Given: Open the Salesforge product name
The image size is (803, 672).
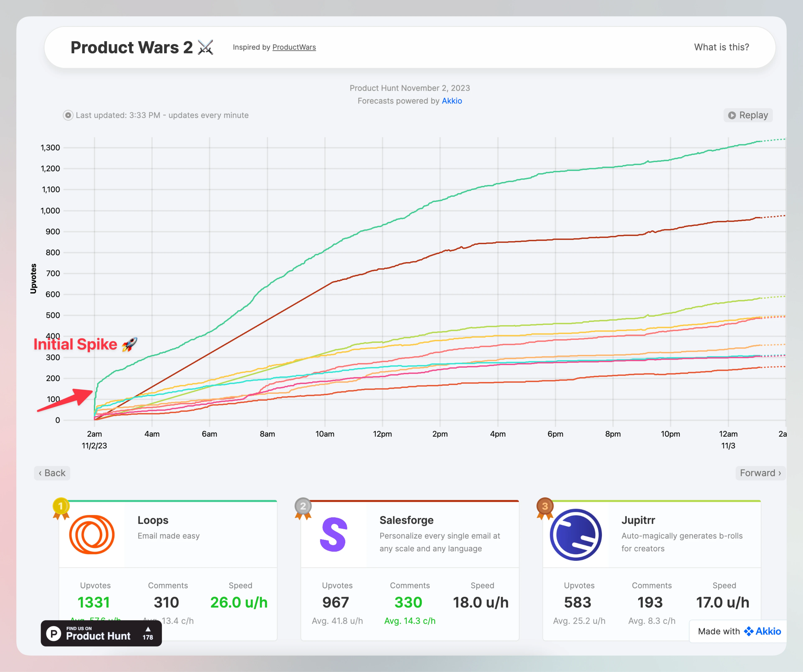Looking at the screenshot, I should pyautogui.click(x=407, y=520).
